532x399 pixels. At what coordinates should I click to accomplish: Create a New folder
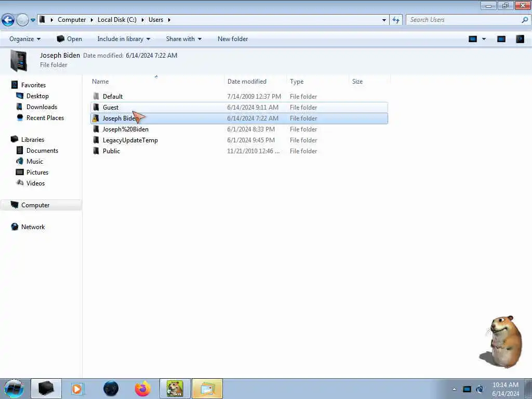(x=233, y=39)
